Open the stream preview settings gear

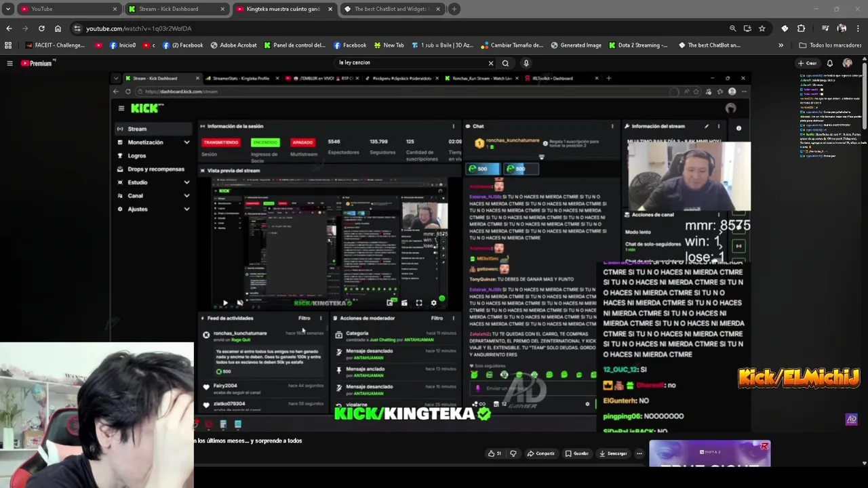pyautogui.click(x=433, y=303)
